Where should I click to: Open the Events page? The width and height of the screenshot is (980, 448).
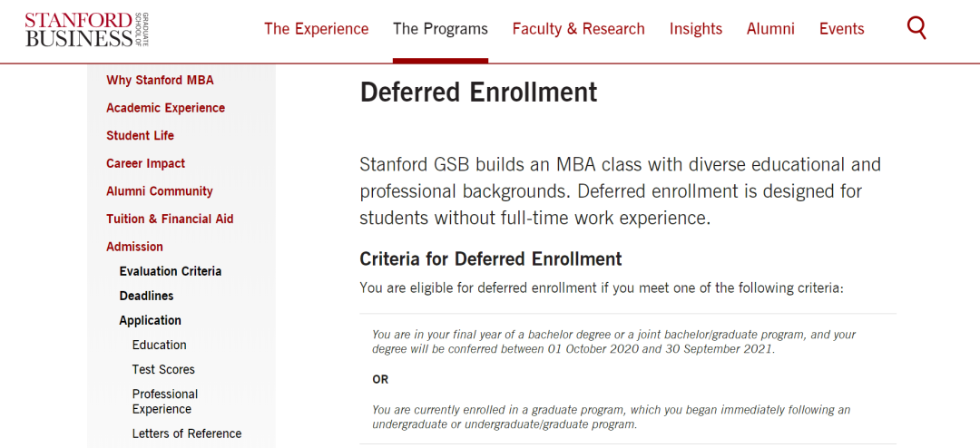(842, 29)
